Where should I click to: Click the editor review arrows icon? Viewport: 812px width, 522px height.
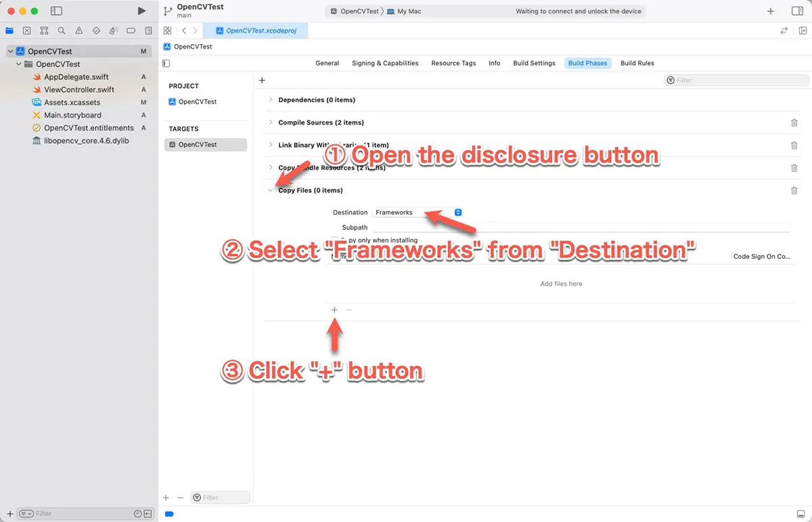(x=784, y=30)
